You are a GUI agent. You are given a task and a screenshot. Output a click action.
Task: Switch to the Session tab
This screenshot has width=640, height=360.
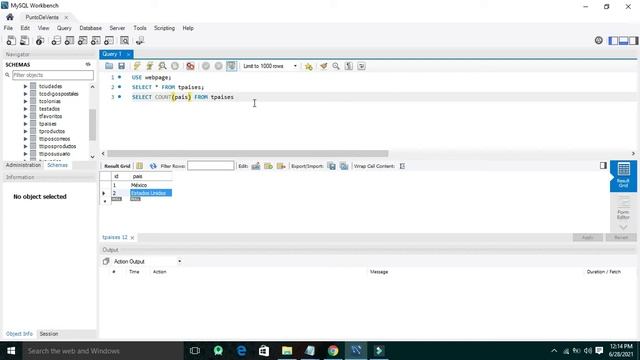pos(49,334)
